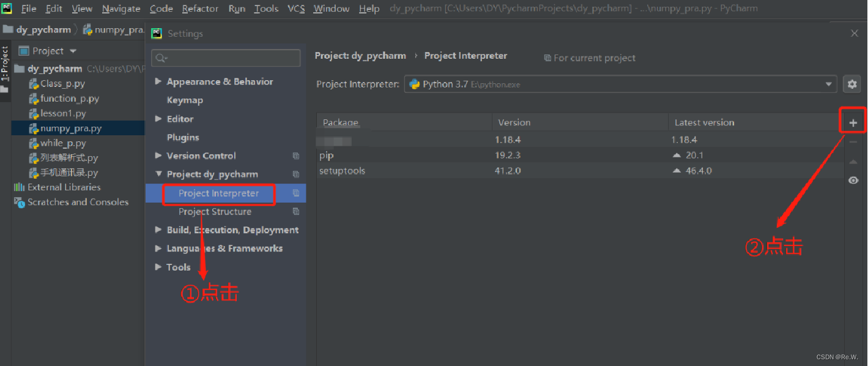Click version 1.18.4 in first package row
The height and width of the screenshot is (366, 868).
tap(508, 140)
